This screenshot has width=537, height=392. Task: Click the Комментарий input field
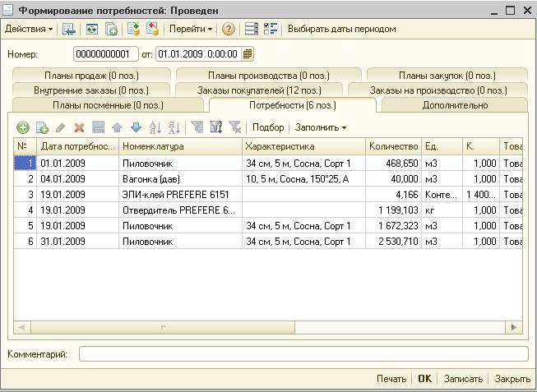(x=303, y=354)
